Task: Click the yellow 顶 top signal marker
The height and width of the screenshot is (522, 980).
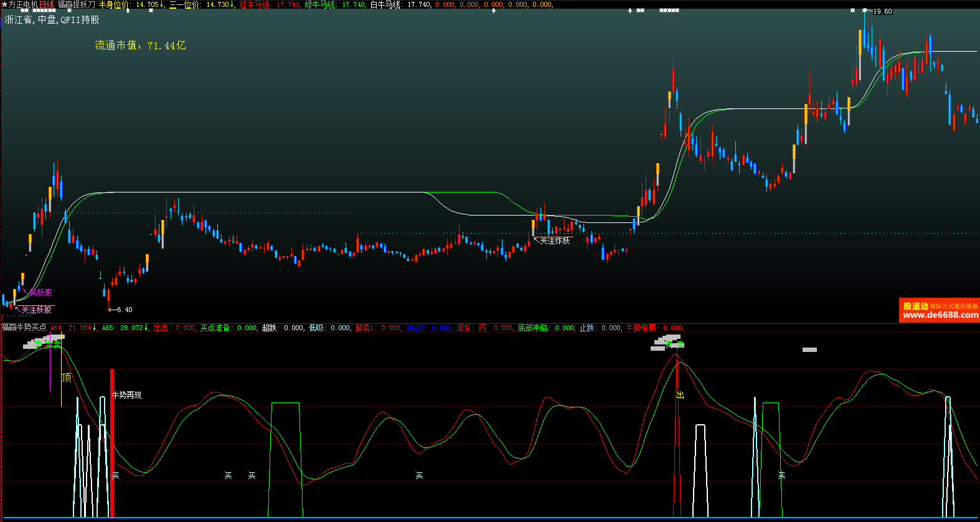Action: (67, 377)
